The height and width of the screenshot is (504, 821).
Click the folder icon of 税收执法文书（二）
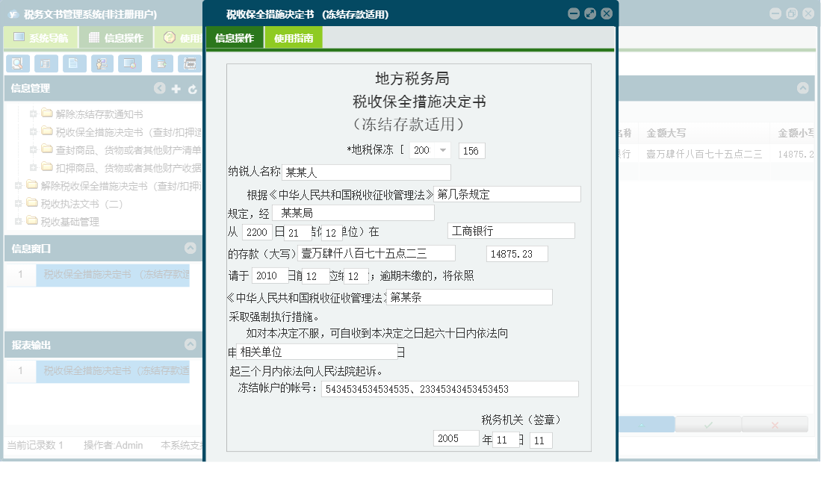click(32, 203)
